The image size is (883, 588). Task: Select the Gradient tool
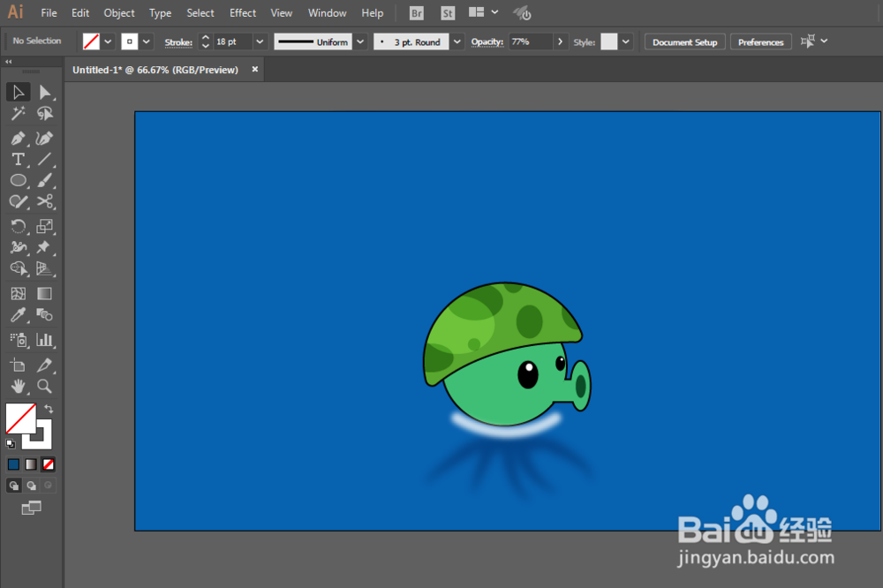(x=44, y=293)
